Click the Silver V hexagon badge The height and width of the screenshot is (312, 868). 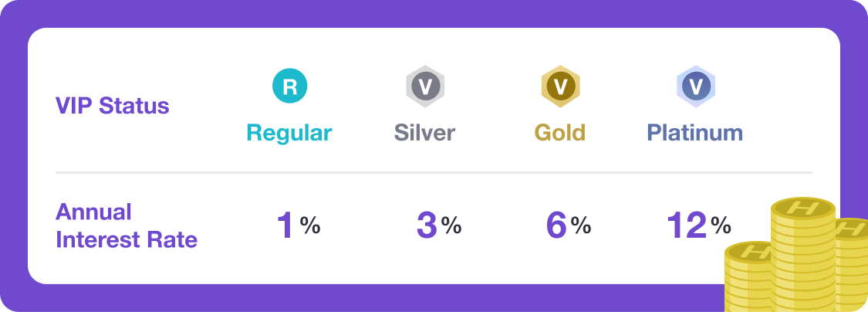pos(424,86)
